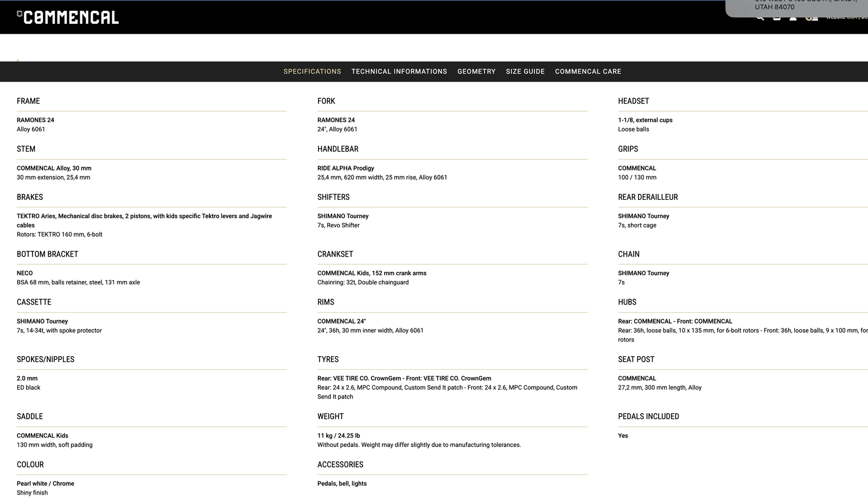868x500 pixels.
Task: Switch to the Specifications tab
Action: 312,72
